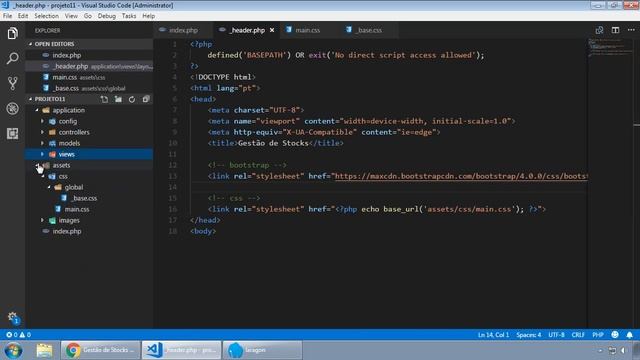
Task: Open the Extensions view
Action: 12,133
